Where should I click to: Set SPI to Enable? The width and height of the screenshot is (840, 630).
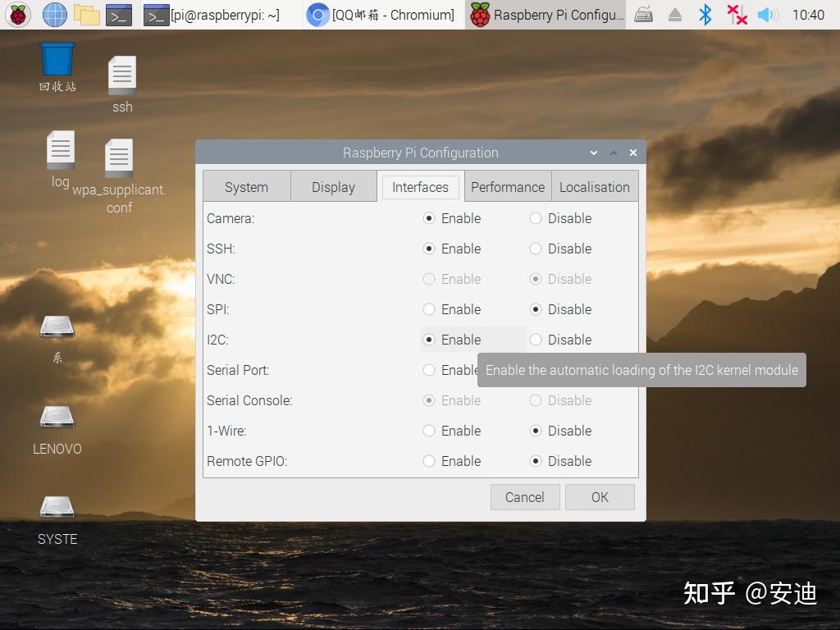452,309
